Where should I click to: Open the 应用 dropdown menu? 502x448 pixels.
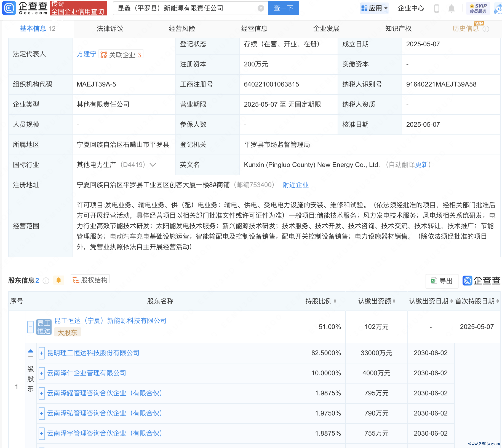[x=374, y=8]
